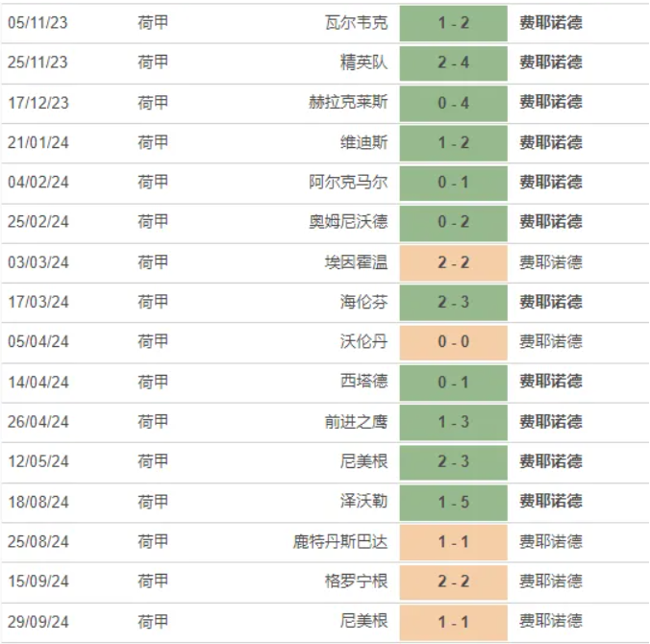Click the 0 - 4 score box
The width and height of the screenshot is (650, 644).
(453, 102)
